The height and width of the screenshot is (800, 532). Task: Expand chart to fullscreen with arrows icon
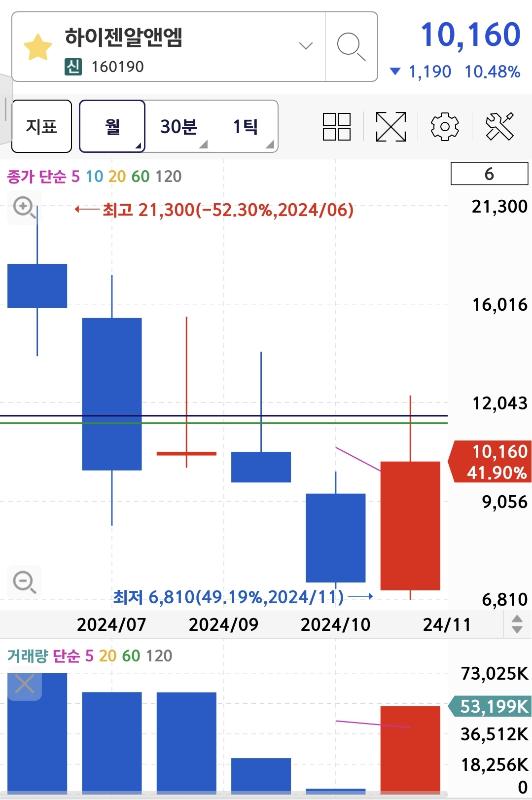(391, 127)
